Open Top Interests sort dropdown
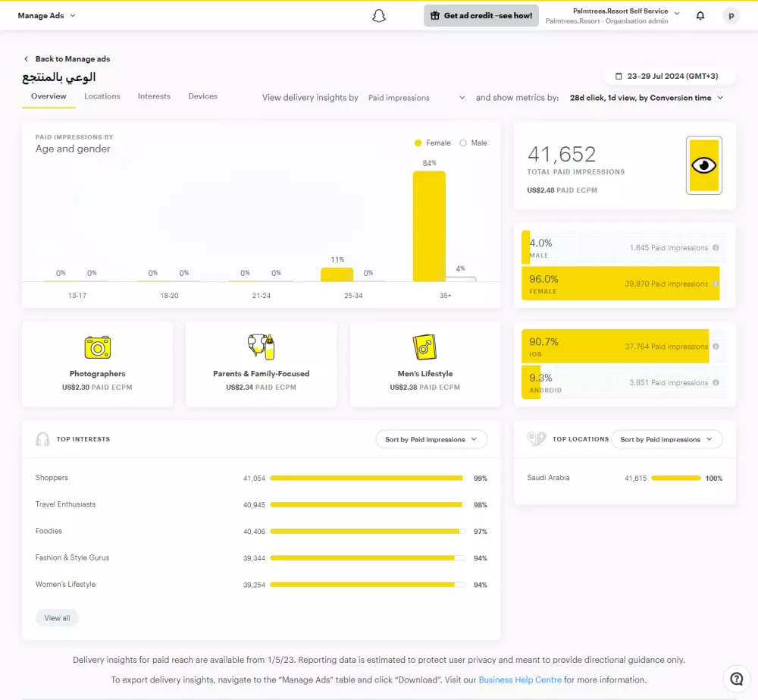Image resolution: width=758 pixels, height=700 pixels. [x=431, y=439]
